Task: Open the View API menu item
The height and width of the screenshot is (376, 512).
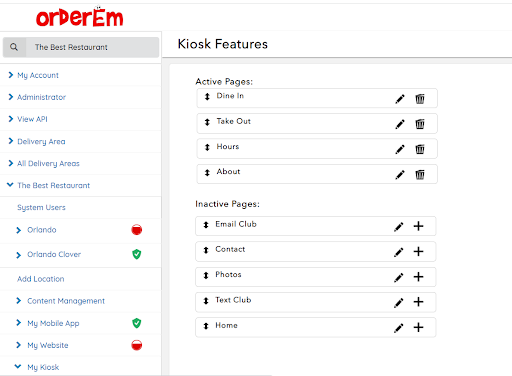Action: (x=28, y=119)
